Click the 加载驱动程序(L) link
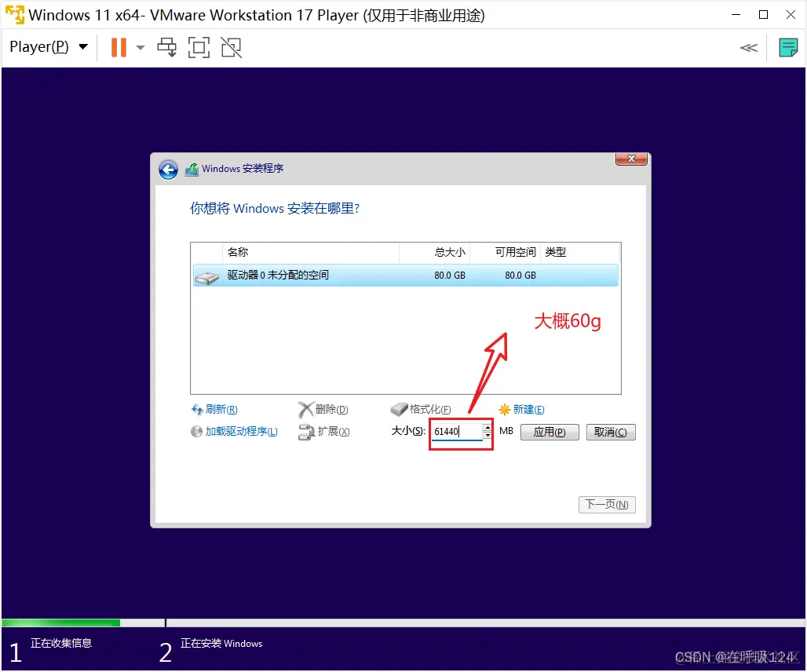 pyautogui.click(x=241, y=432)
